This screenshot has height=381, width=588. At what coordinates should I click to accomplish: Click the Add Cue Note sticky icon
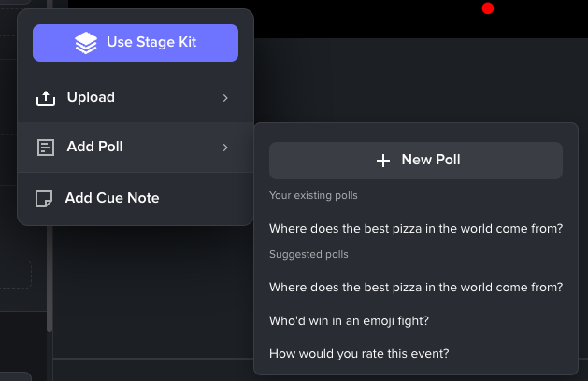(44, 199)
